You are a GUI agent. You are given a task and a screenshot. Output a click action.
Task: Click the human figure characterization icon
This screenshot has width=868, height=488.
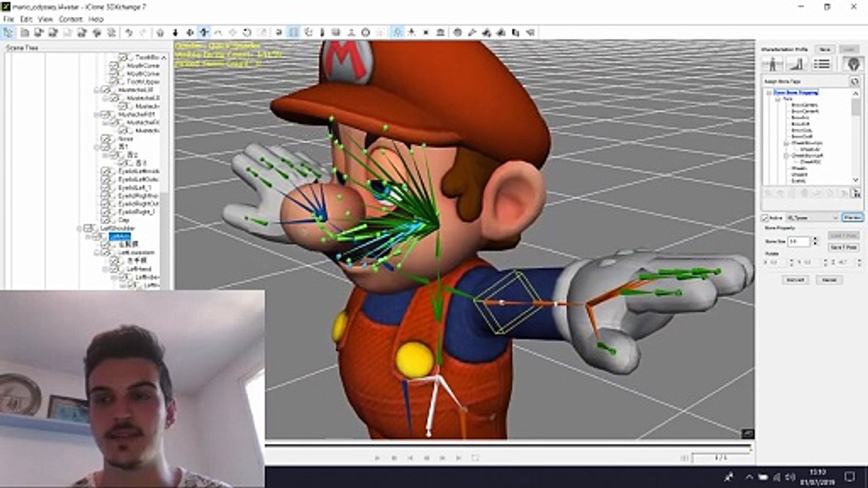(772, 63)
